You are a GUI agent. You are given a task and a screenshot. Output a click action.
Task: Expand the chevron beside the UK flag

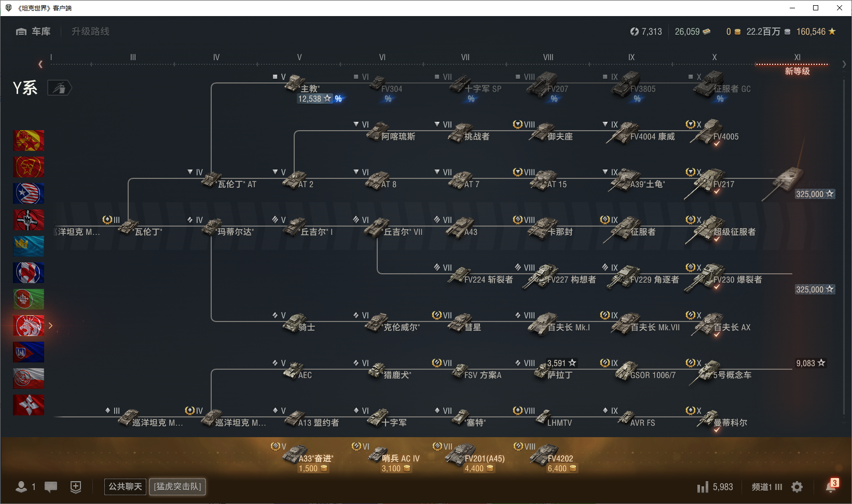pyautogui.click(x=50, y=326)
